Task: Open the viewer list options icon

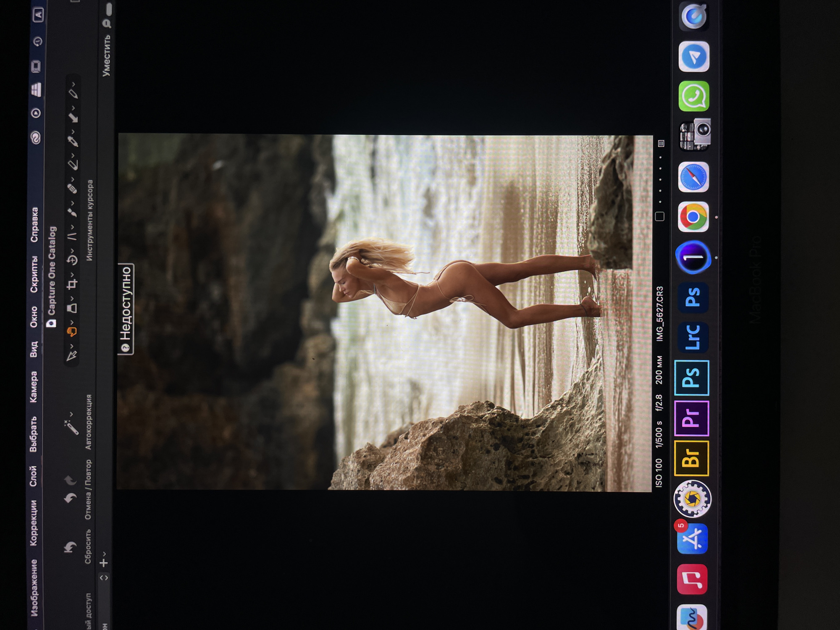Action: [661, 144]
